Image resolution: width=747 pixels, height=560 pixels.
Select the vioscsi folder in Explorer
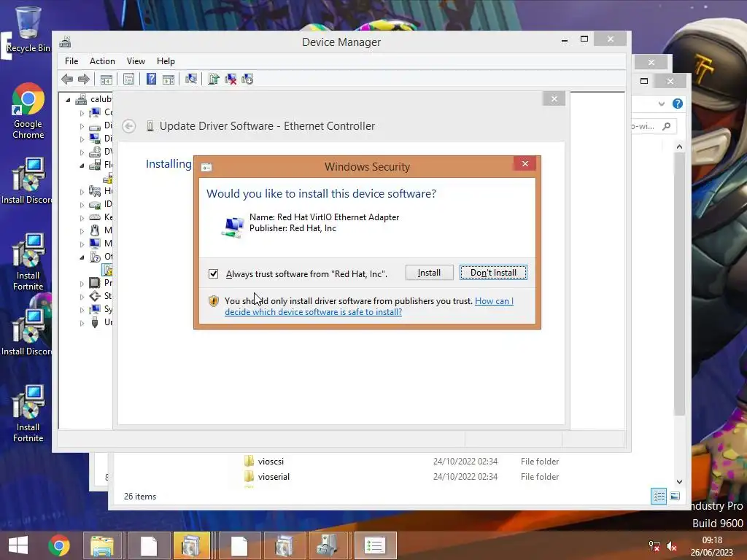click(x=271, y=461)
